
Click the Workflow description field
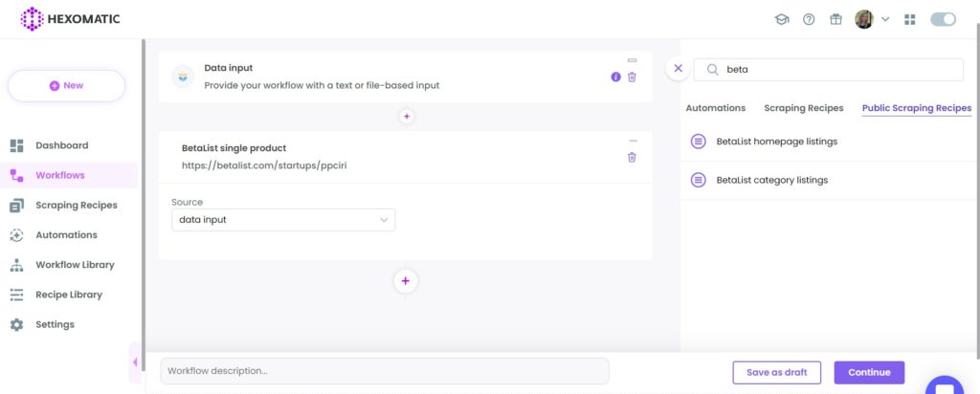[x=385, y=371]
